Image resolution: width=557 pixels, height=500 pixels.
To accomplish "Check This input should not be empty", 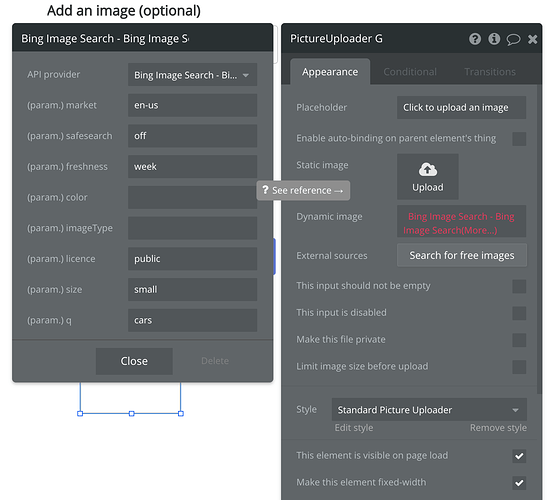I will tap(519, 286).
